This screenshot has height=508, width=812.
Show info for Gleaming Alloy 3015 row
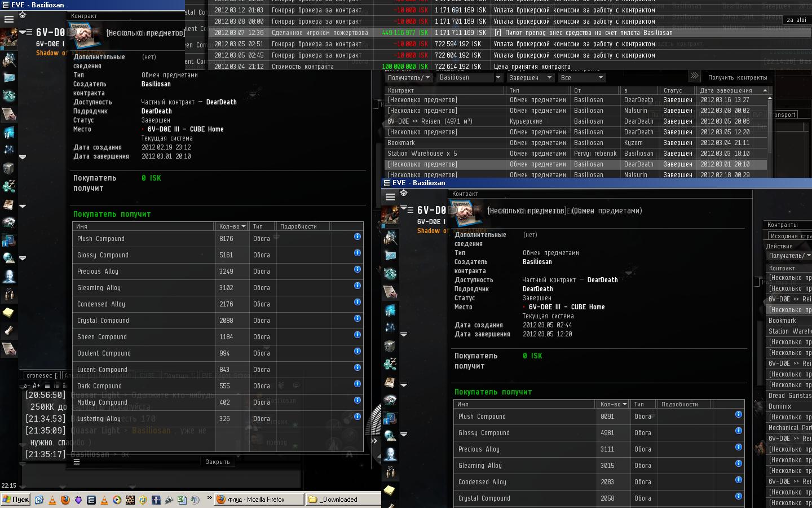point(739,463)
